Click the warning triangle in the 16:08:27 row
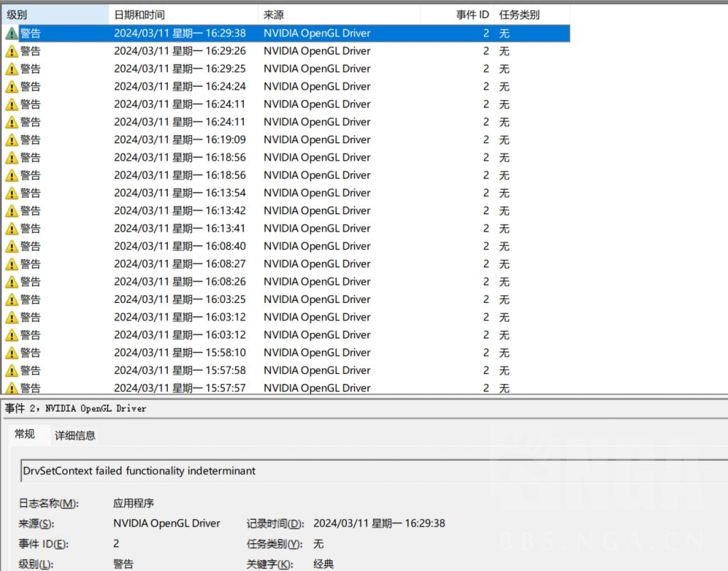This screenshot has height=571, width=728. 11,264
